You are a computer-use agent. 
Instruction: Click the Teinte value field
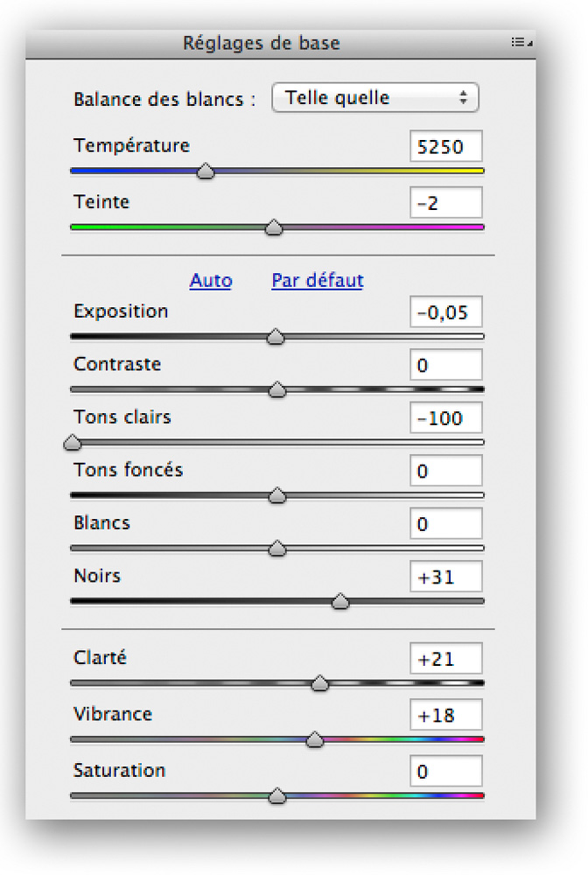[445, 203]
